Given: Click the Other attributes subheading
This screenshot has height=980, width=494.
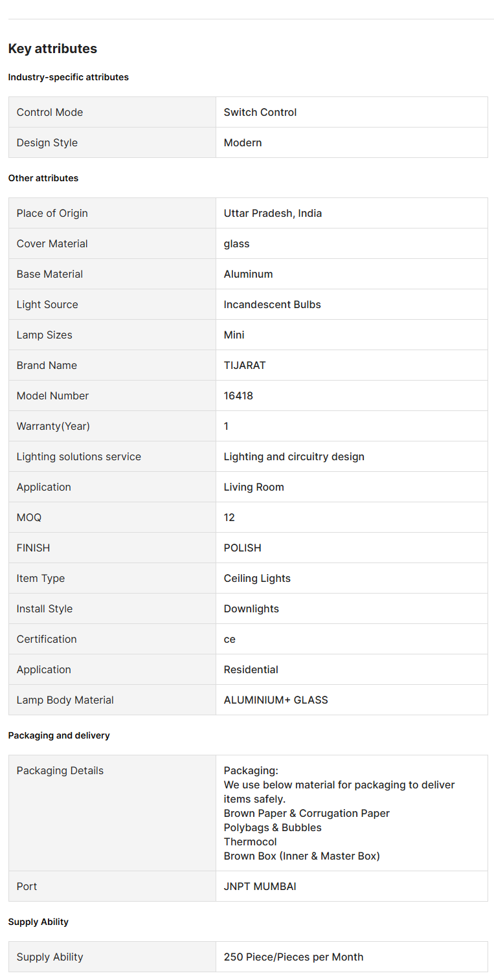Looking at the screenshot, I should (43, 178).
